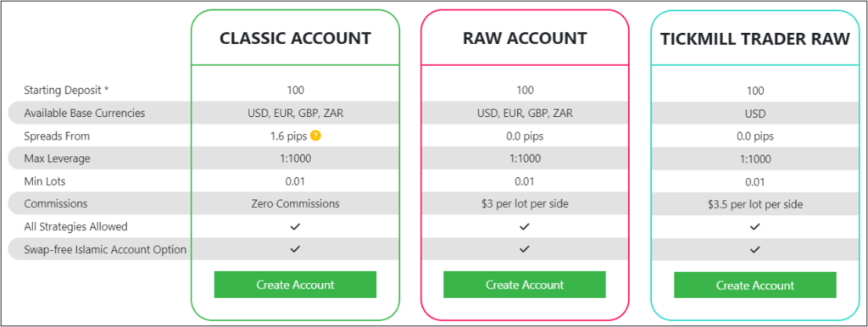Click the Swap-free Islamic Account Option label
Screen dimensions: 868x327
point(105,250)
